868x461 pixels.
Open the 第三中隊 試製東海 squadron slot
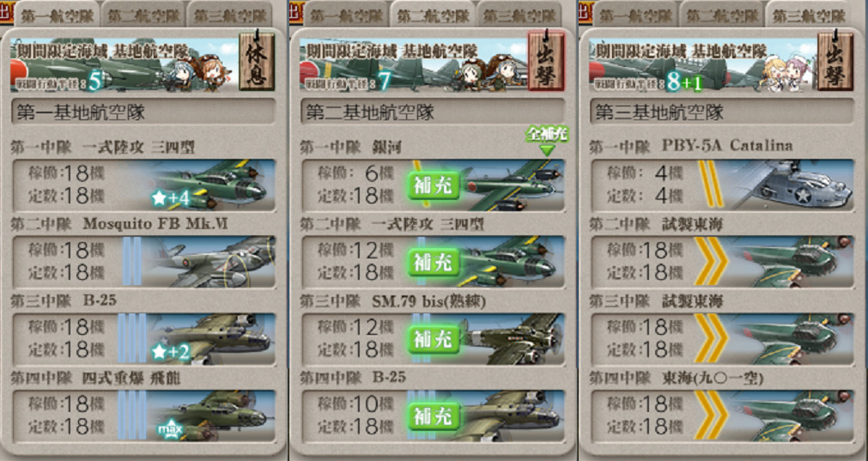click(722, 339)
